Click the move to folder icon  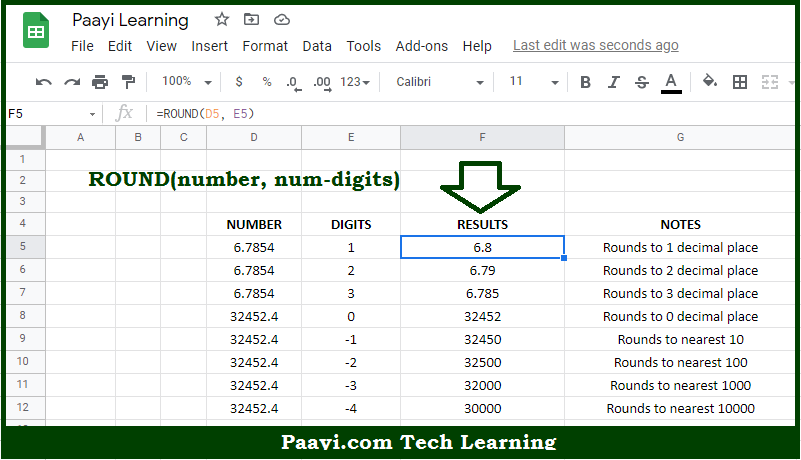click(x=251, y=19)
